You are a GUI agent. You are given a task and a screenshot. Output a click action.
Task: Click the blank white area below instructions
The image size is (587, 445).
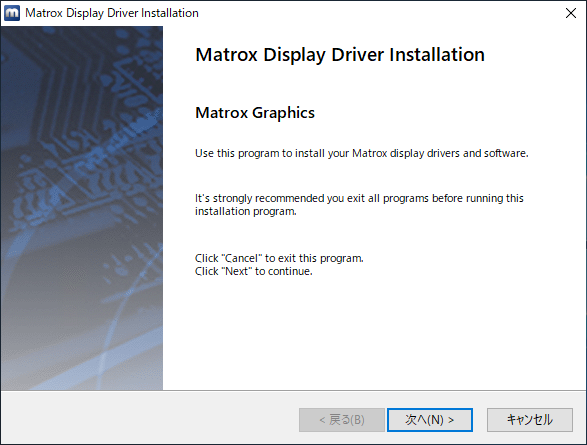tap(374, 333)
